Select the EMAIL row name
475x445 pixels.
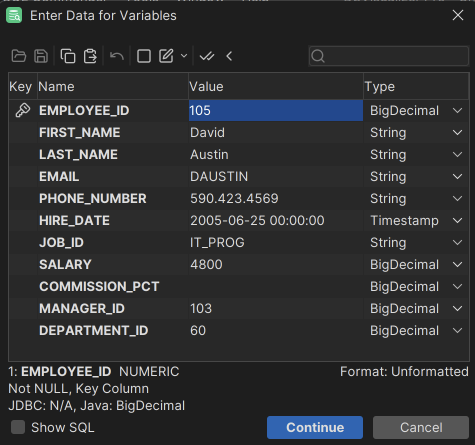pyautogui.click(x=59, y=176)
